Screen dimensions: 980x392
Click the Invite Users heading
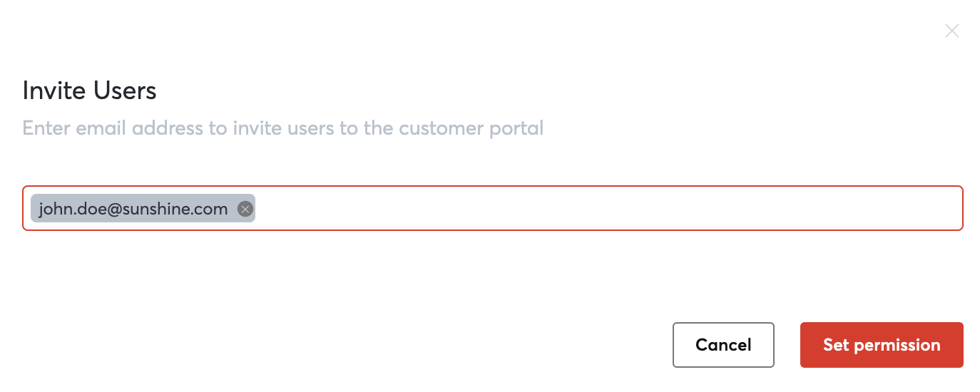[x=90, y=91]
